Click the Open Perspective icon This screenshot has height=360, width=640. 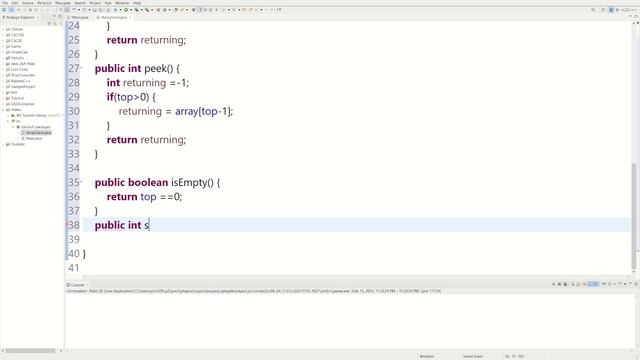[603, 10]
